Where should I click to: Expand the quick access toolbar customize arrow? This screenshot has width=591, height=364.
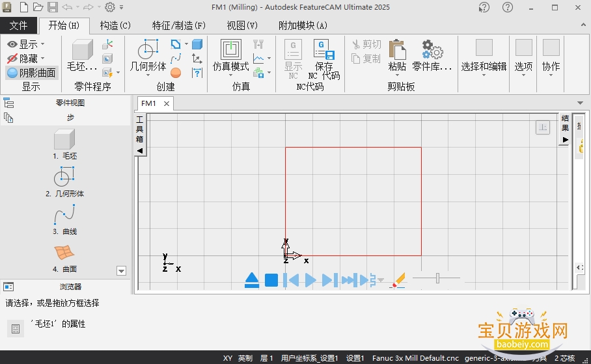click(x=121, y=6)
